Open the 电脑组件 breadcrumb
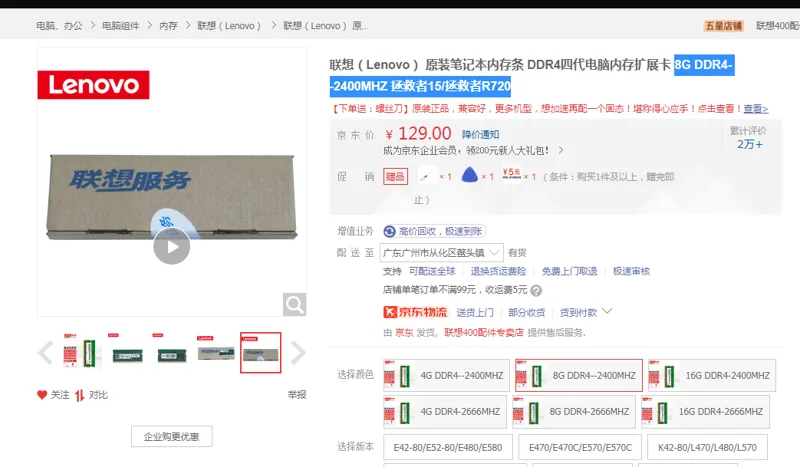Screen dimensions: 800x467 pyautogui.click(x=120, y=26)
